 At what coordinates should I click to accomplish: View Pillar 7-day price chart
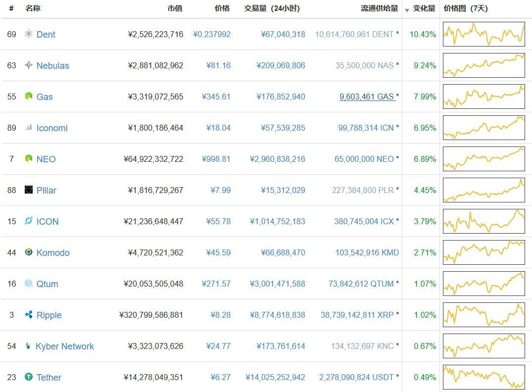tap(484, 190)
